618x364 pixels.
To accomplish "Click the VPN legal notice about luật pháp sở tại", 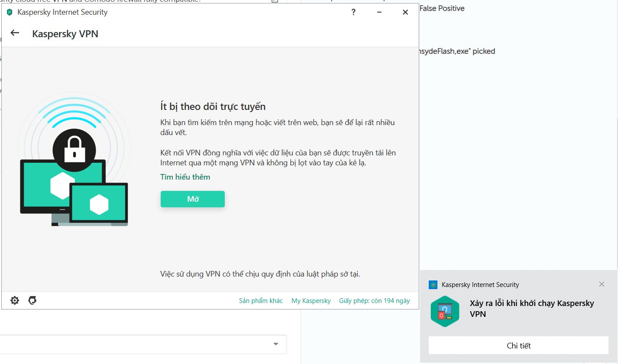I will pos(260,274).
